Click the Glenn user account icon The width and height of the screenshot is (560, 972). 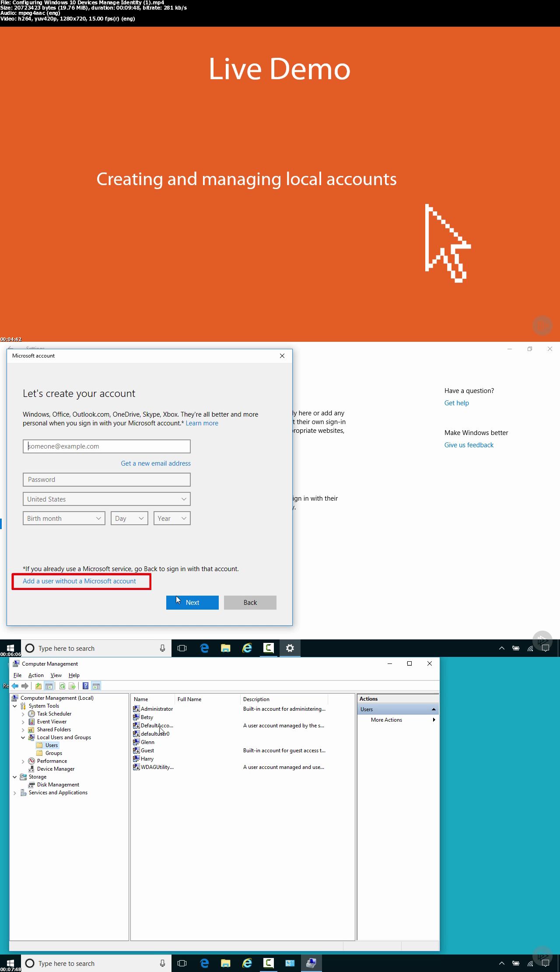point(136,742)
